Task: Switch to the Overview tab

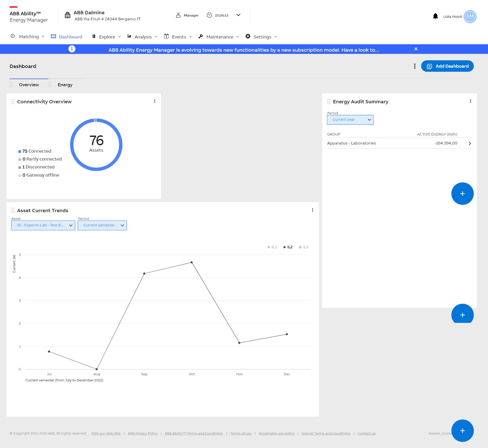Action: click(x=29, y=85)
